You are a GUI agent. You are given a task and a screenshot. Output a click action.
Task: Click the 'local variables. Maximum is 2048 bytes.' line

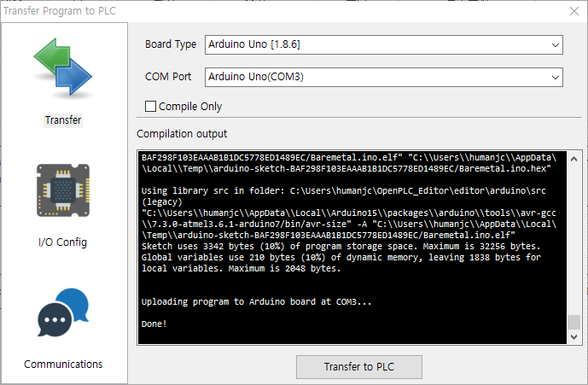(x=241, y=268)
